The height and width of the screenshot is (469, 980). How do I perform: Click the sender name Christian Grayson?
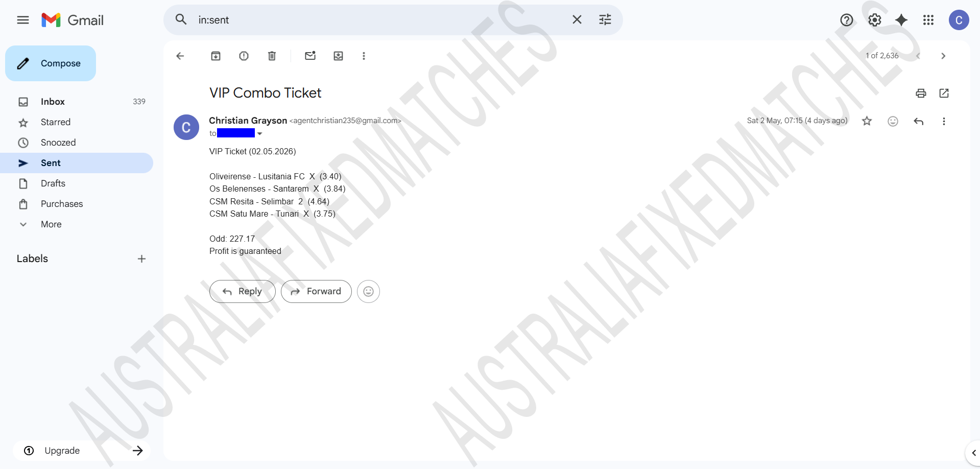click(x=248, y=121)
